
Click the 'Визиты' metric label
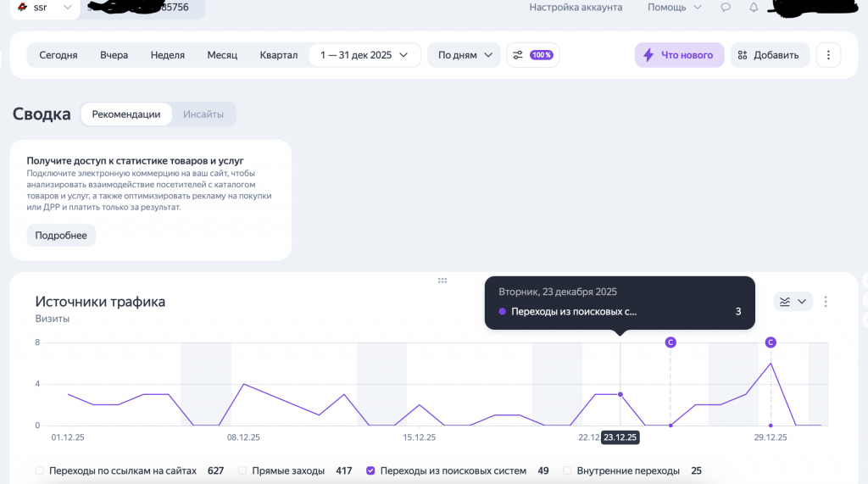(52, 319)
